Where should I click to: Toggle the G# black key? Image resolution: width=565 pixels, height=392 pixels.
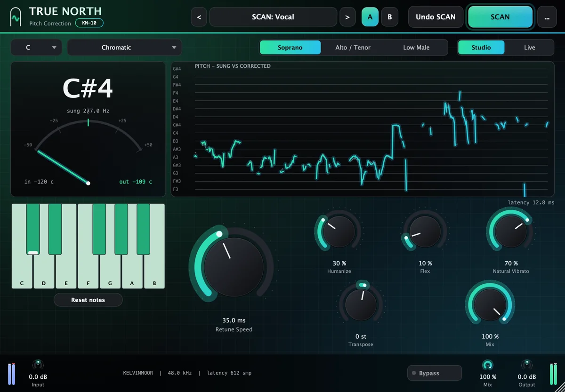pos(121,229)
